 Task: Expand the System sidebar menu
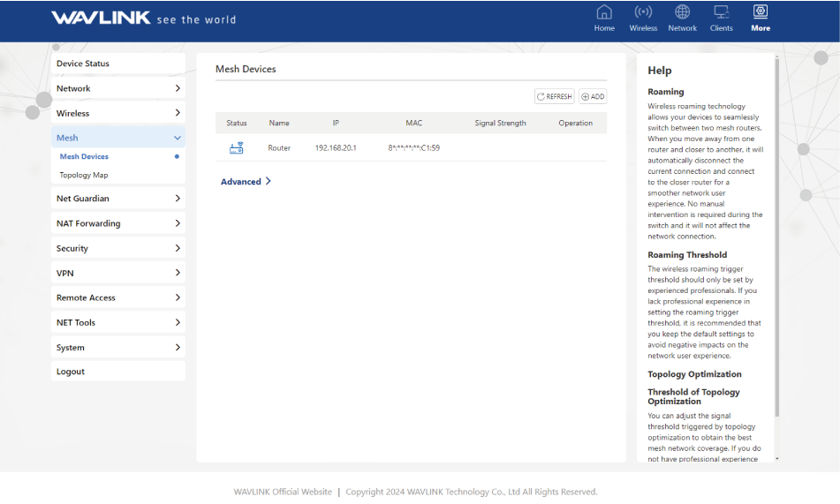[117, 347]
